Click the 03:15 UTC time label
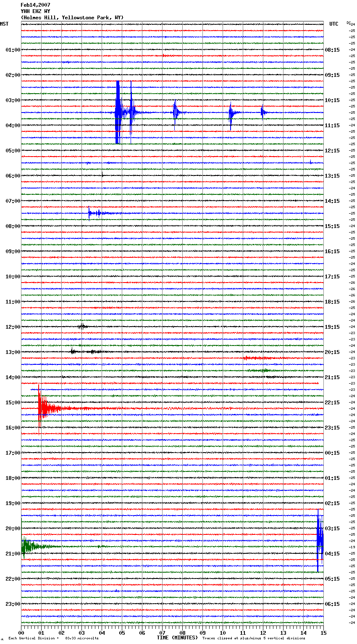 [x=332, y=529]
